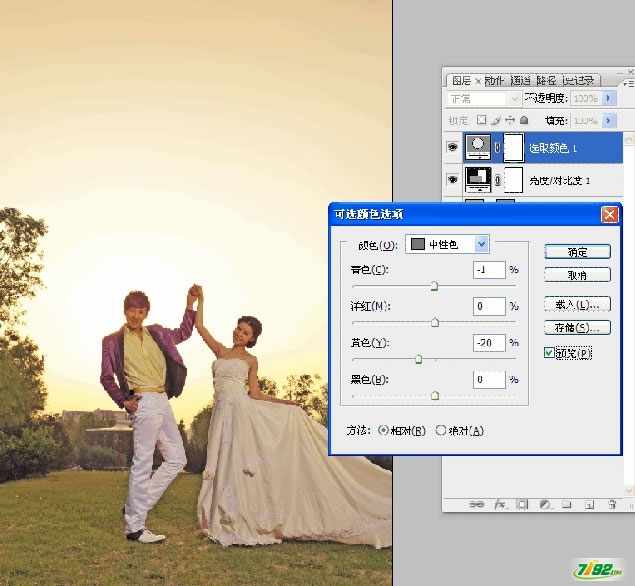Select 亮度/对比度 1 adjustment thumbnail
The height and width of the screenshot is (586, 635).
pyautogui.click(x=478, y=179)
